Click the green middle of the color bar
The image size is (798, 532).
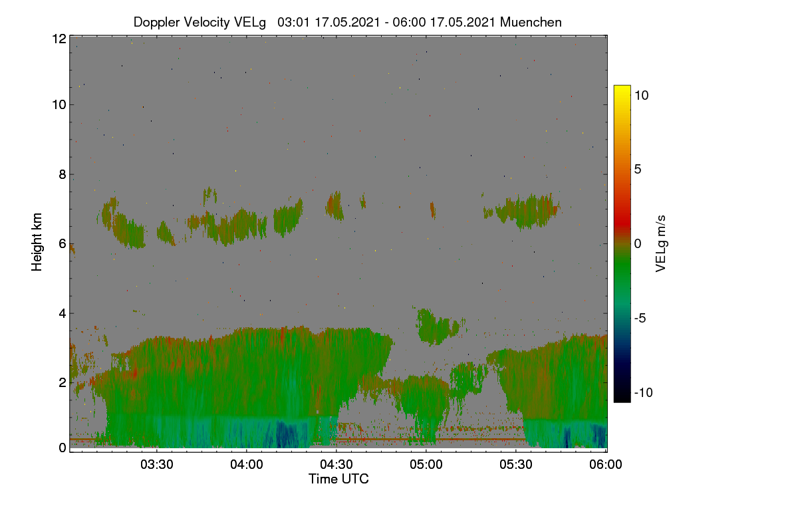tap(622, 266)
